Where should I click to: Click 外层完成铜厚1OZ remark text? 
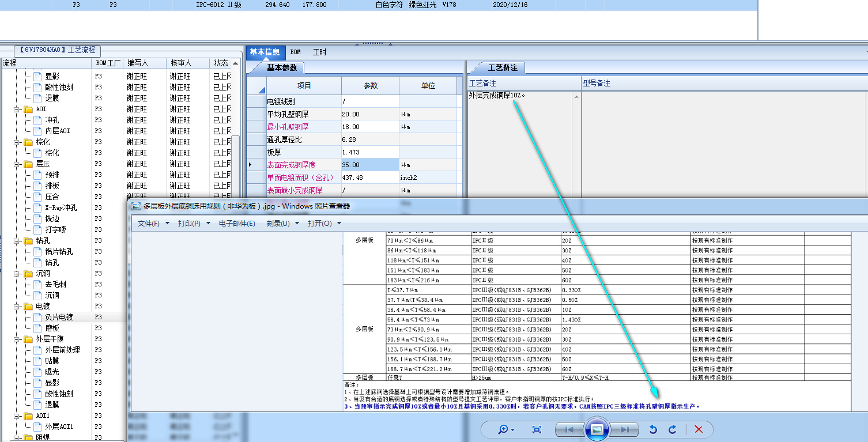(x=497, y=95)
